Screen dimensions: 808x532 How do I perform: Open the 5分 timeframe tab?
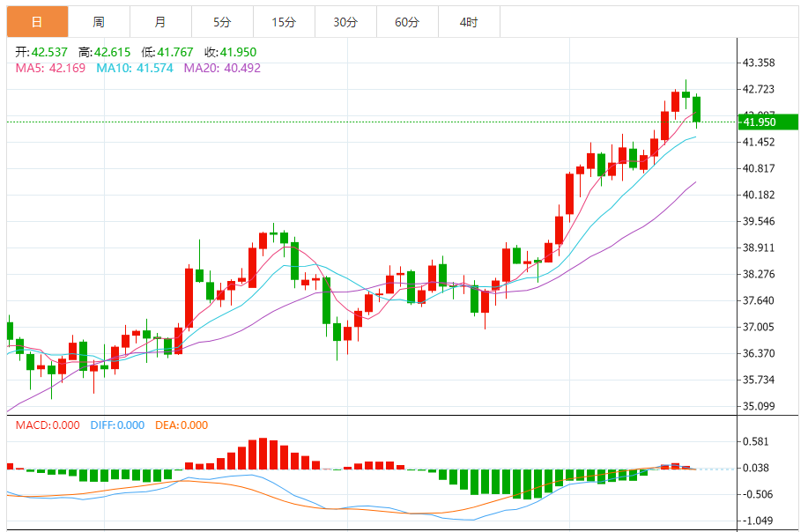pyautogui.click(x=223, y=22)
